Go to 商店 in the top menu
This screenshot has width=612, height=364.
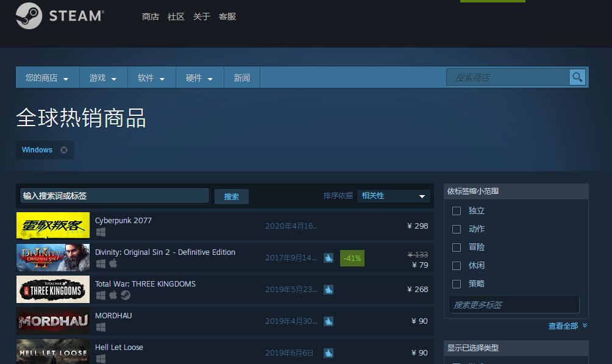151,16
